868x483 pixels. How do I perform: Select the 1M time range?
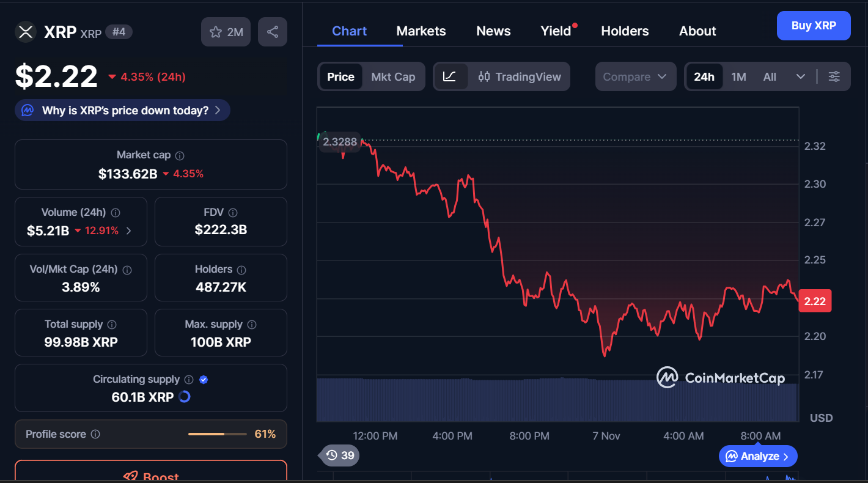pos(738,76)
